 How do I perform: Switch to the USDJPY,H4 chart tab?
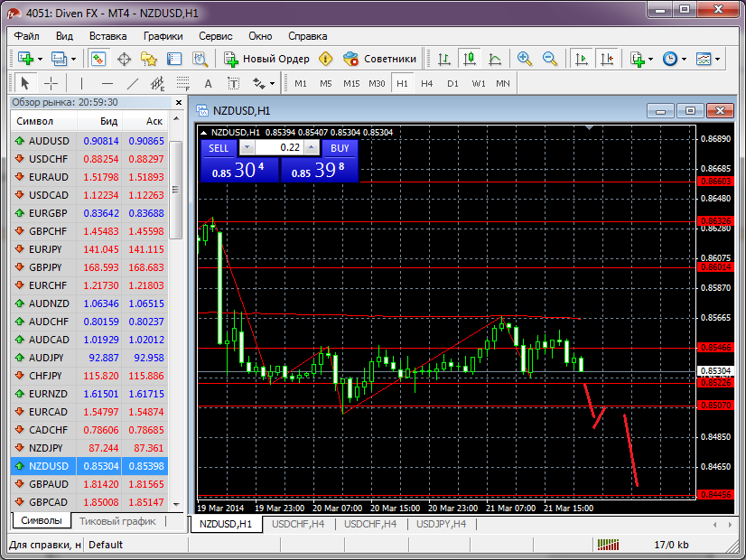441,524
